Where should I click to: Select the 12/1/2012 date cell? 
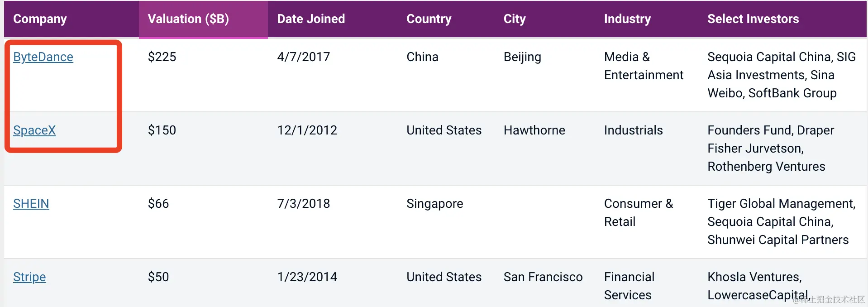point(307,130)
